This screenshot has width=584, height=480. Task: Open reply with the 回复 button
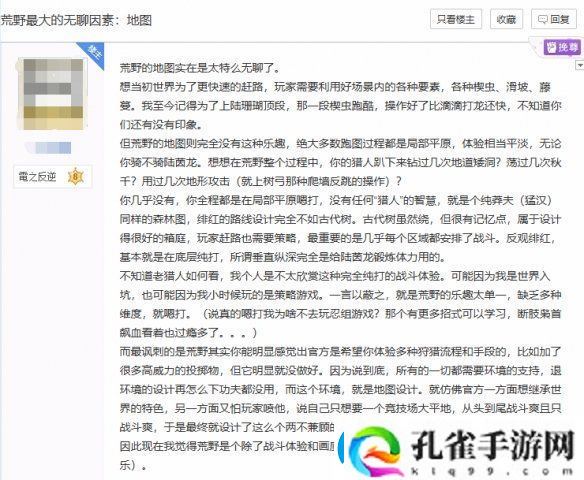[553, 19]
